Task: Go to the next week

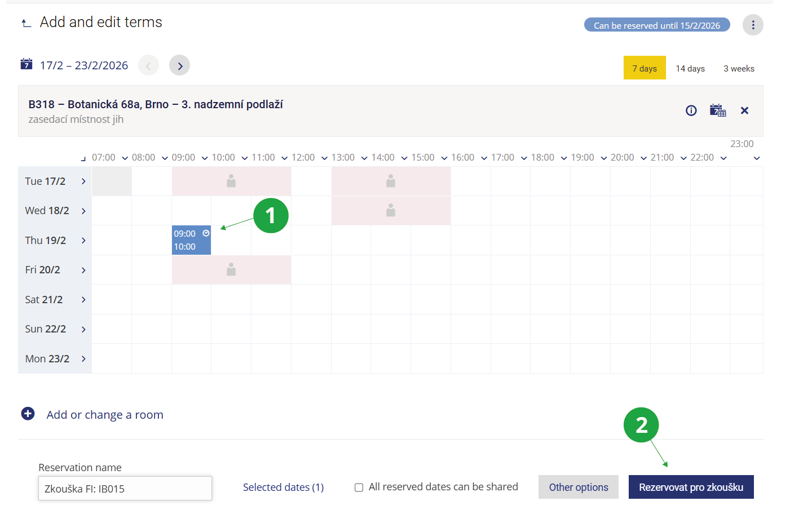Action: (x=179, y=65)
